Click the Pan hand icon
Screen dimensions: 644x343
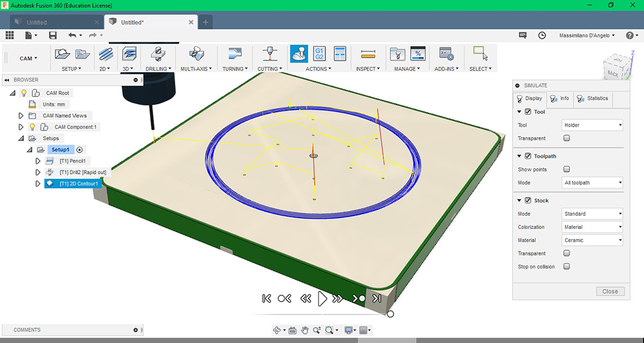[305, 330]
